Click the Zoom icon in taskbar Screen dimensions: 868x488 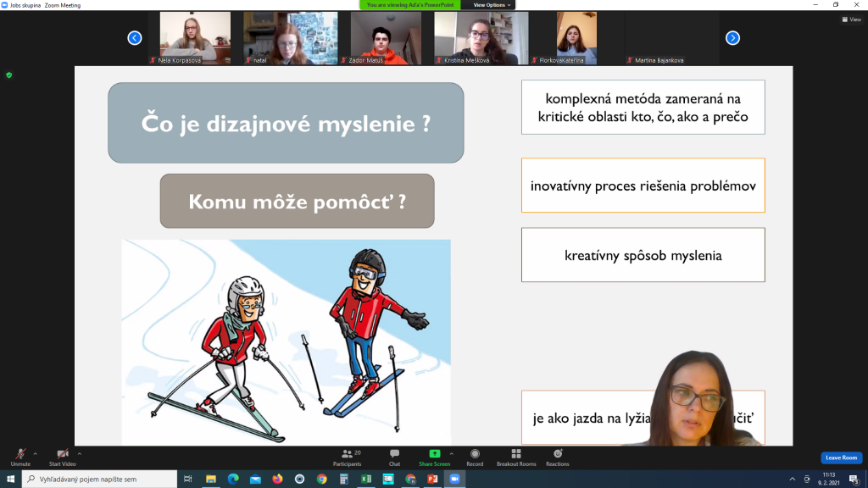(454, 479)
